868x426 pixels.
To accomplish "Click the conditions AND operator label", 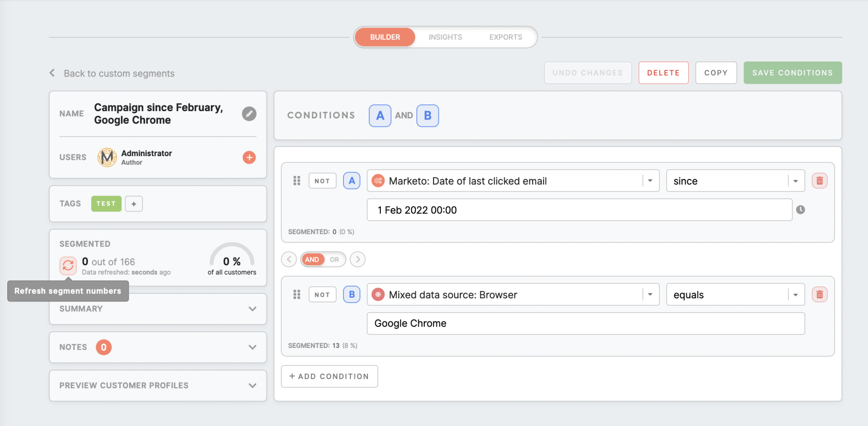I will coord(404,116).
